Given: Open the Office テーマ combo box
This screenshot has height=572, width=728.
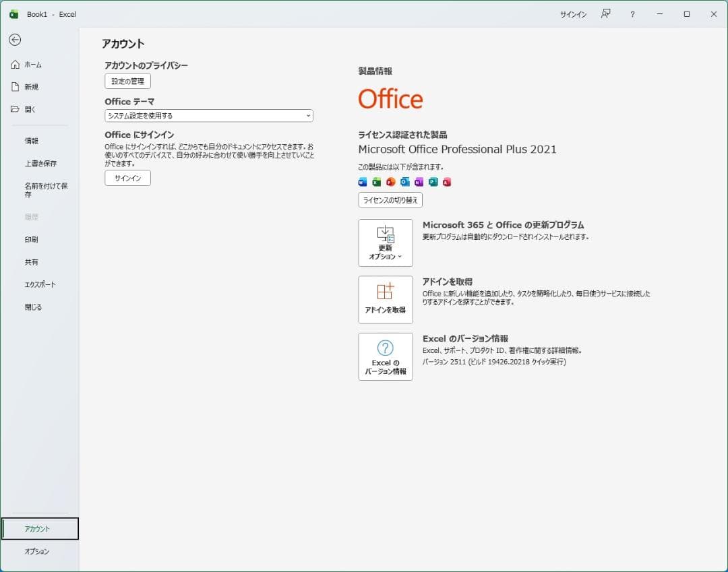Looking at the screenshot, I should [208, 115].
